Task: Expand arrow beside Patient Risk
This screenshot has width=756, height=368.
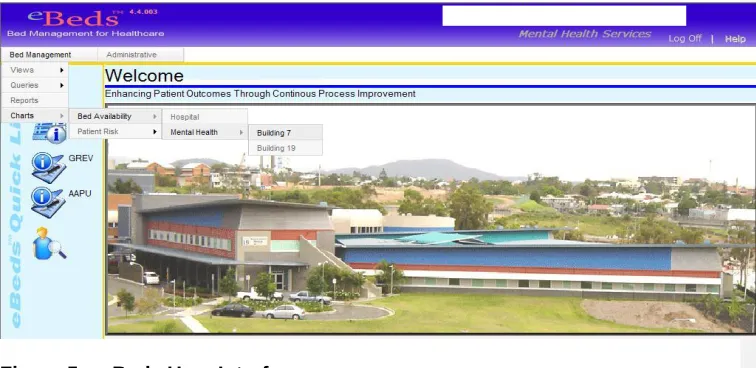Action: (x=155, y=131)
